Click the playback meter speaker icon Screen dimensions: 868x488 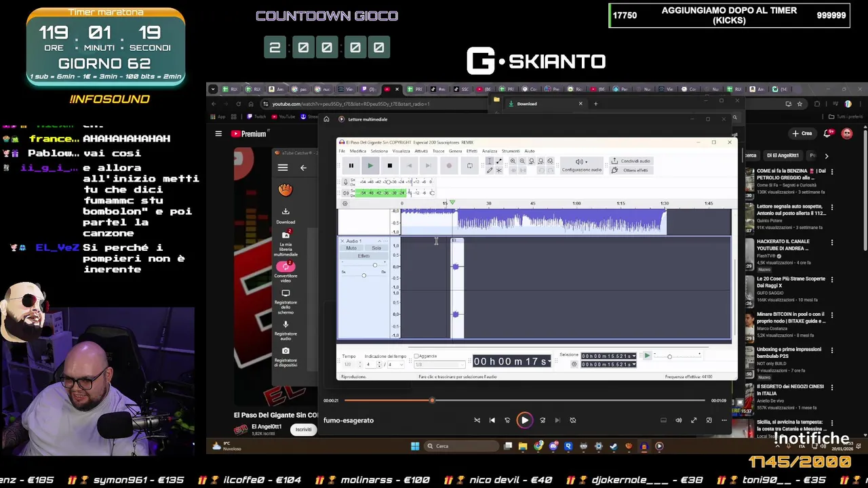click(345, 193)
